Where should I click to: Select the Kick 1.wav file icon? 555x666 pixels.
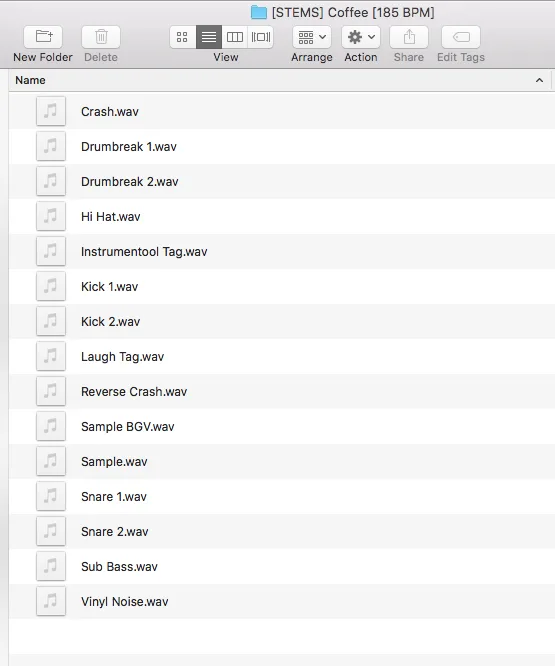(x=51, y=286)
